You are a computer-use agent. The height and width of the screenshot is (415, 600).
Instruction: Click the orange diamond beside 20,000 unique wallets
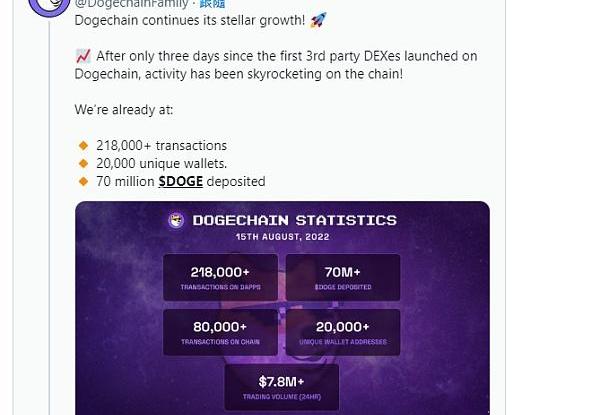click(84, 163)
